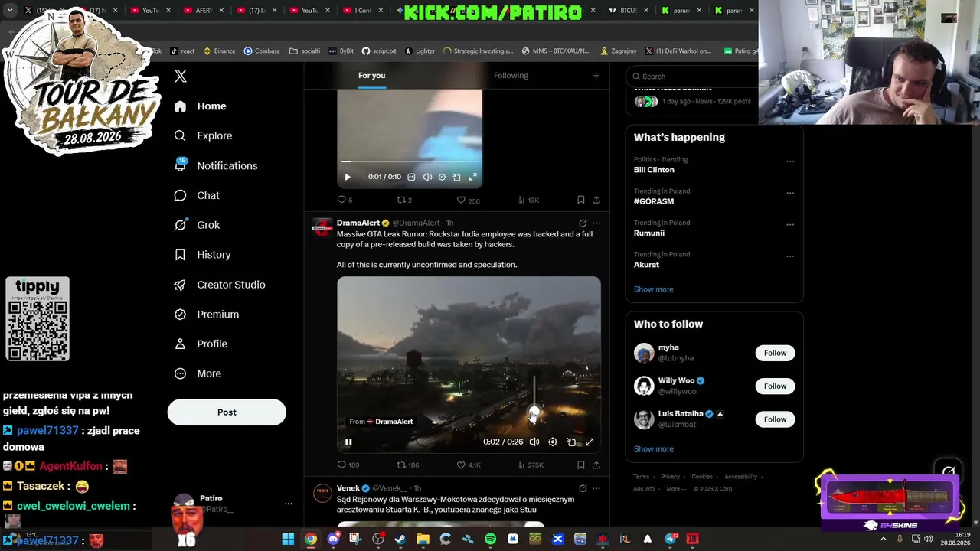Open Grok from the sidebar
This screenshot has height=551, width=980.
pos(197,225)
